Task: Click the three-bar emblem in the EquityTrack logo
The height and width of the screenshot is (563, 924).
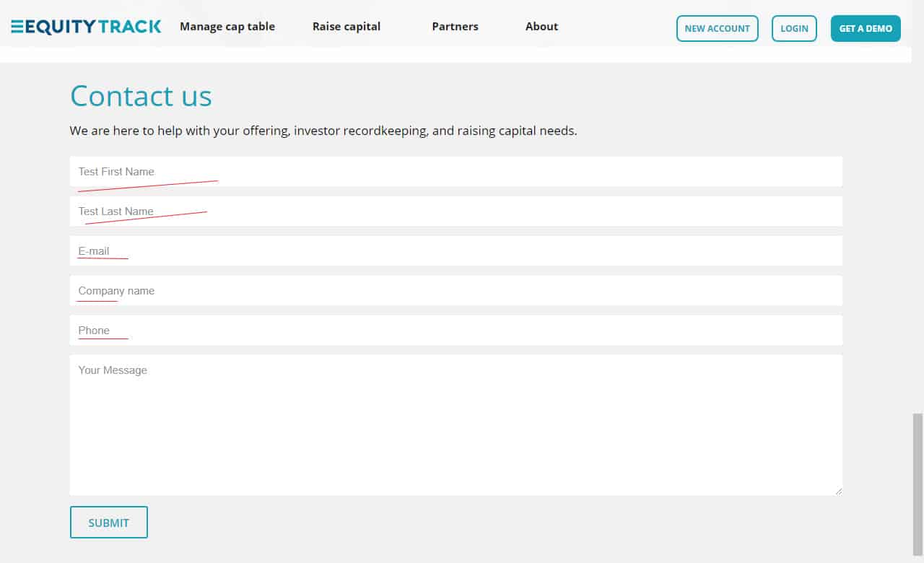Action: pyautogui.click(x=17, y=27)
